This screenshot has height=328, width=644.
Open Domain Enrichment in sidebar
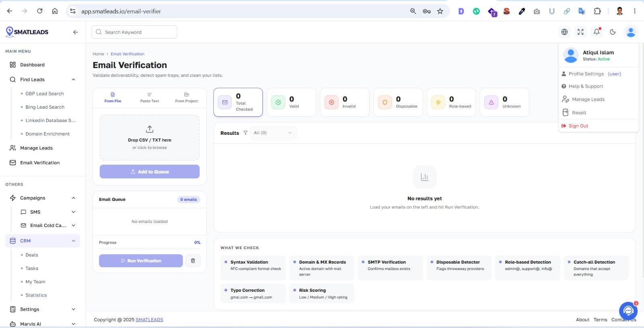click(47, 134)
